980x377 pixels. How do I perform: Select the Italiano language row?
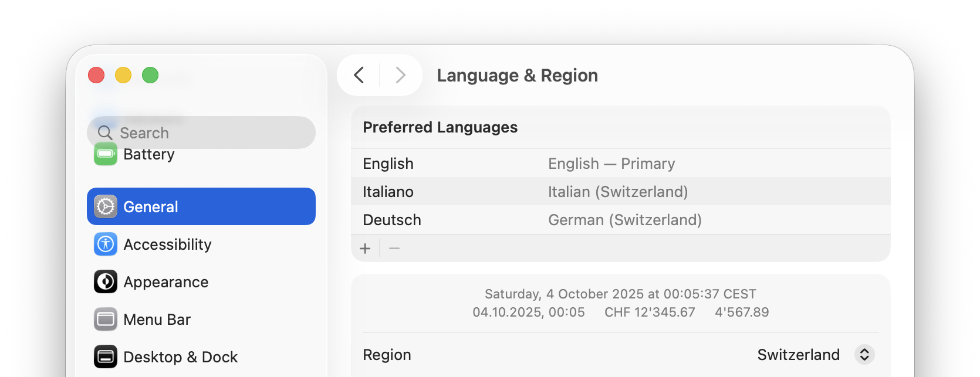point(620,192)
